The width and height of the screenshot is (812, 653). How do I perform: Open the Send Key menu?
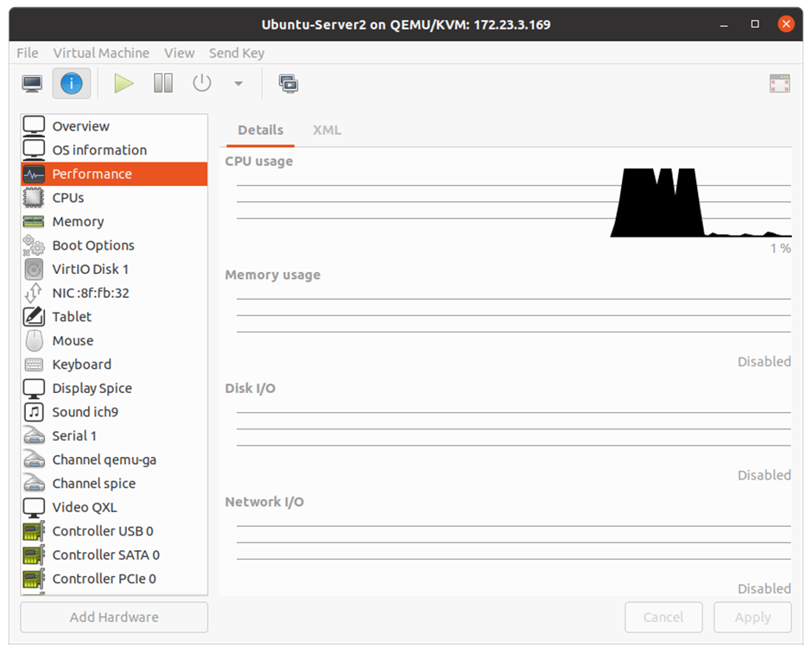[x=236, y=53]
